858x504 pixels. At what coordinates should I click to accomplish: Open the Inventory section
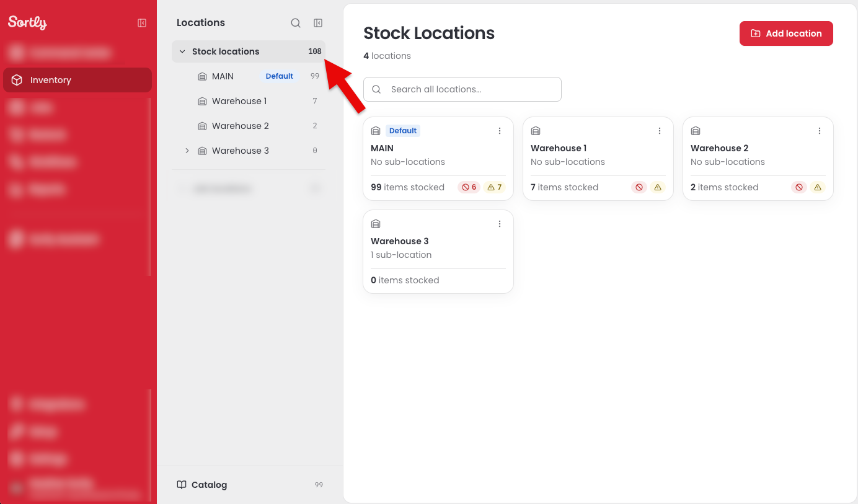[77, 80]
